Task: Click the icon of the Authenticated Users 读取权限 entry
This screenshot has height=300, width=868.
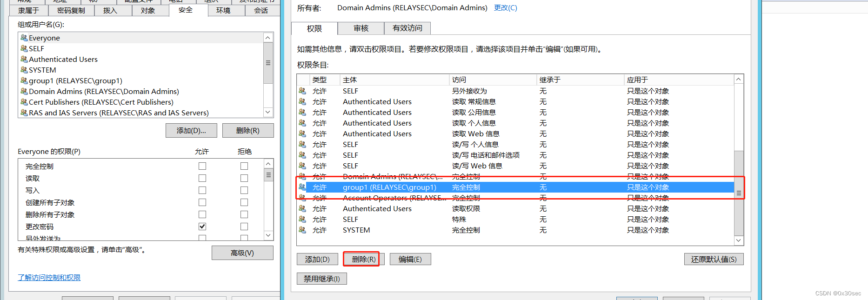Action: point(302,208)
